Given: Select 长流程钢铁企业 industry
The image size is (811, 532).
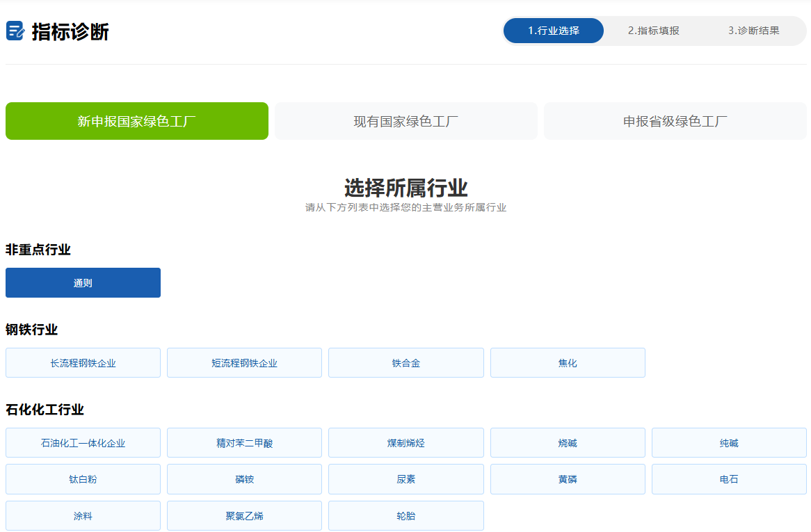Looking at the screenshot, I should (x=83, y=363).
